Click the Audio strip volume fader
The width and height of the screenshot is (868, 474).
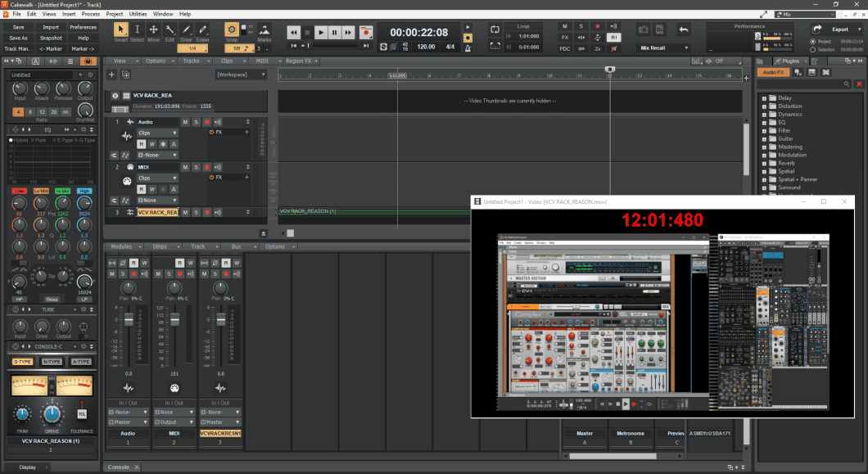pos(128,321)
